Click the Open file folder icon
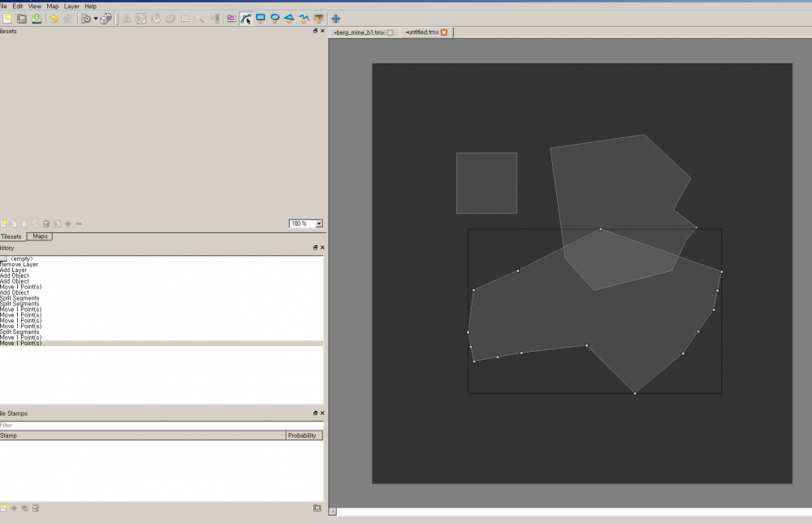Viewport: 812px width, 524px height. [x=22, y=18]
